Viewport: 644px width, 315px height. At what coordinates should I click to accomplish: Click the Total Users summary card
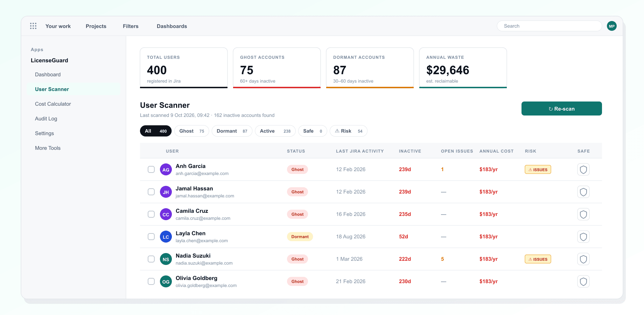[x=184, y=68]
